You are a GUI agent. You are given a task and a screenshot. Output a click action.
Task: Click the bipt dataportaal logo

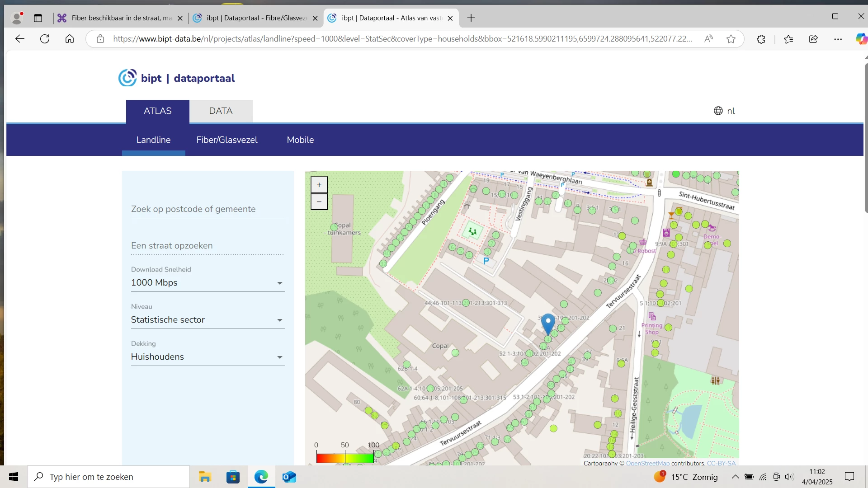(x=177, y=78)
